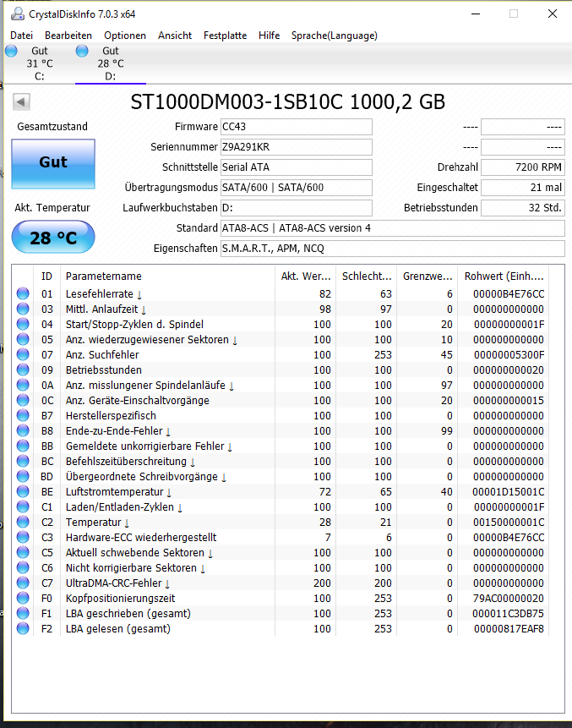Click the Schnittstelle field Serial ATA

pos(297,167)
